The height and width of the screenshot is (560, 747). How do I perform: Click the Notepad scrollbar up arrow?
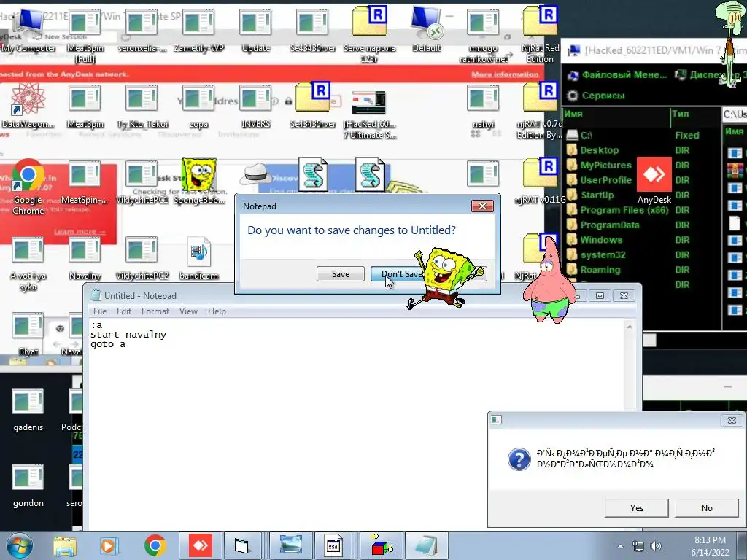coord(629,327)
